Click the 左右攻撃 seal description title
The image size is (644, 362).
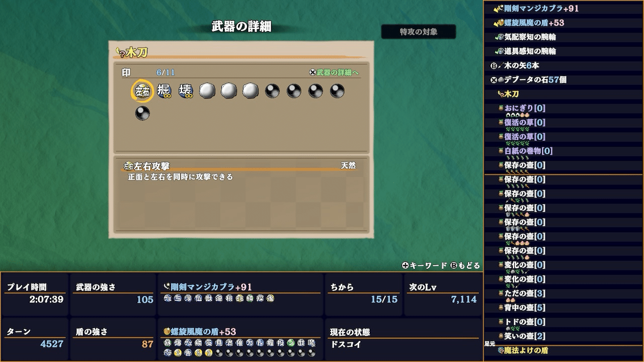147,166
